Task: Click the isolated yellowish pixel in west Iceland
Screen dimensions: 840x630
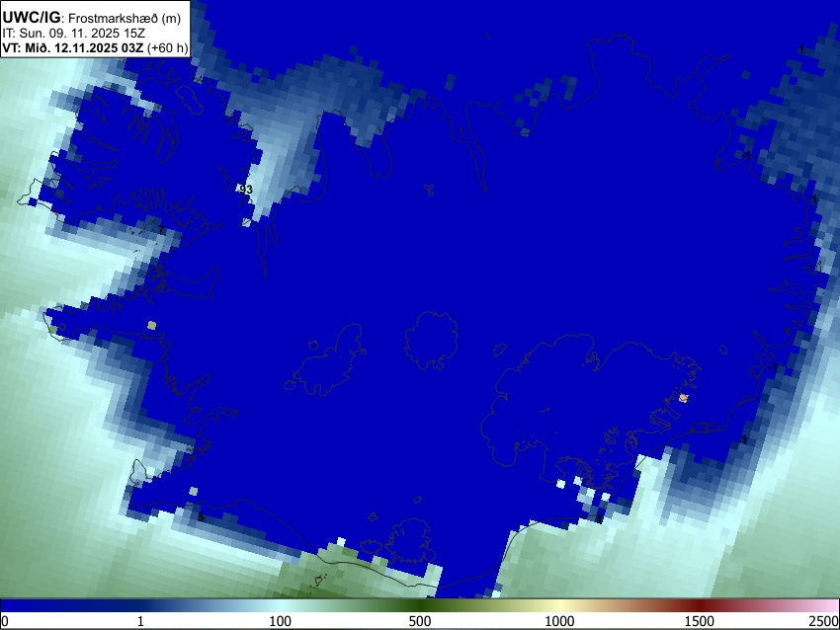Action: (x=151, y=325)
